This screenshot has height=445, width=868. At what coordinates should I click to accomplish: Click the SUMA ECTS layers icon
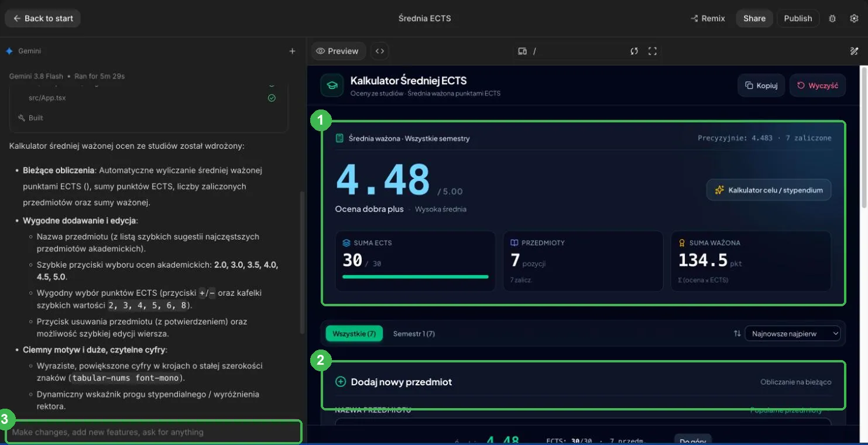pos(346,242)
